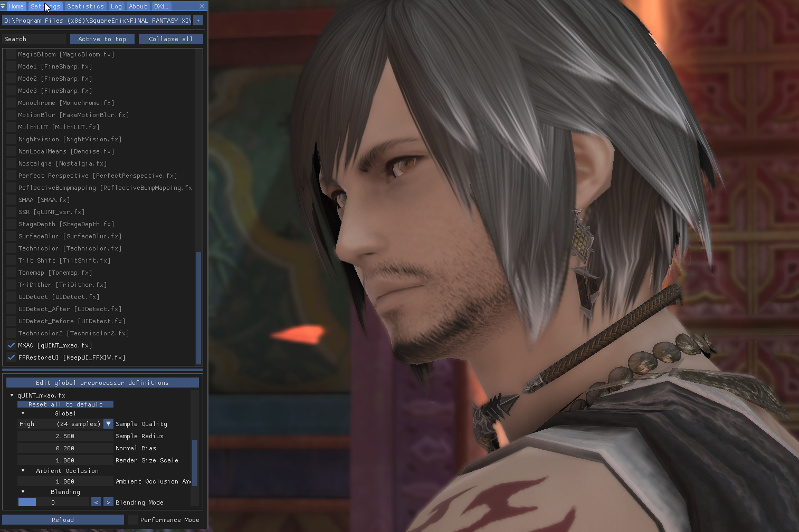Collapse the qUINT_mxao.fx section

point(12,395)
